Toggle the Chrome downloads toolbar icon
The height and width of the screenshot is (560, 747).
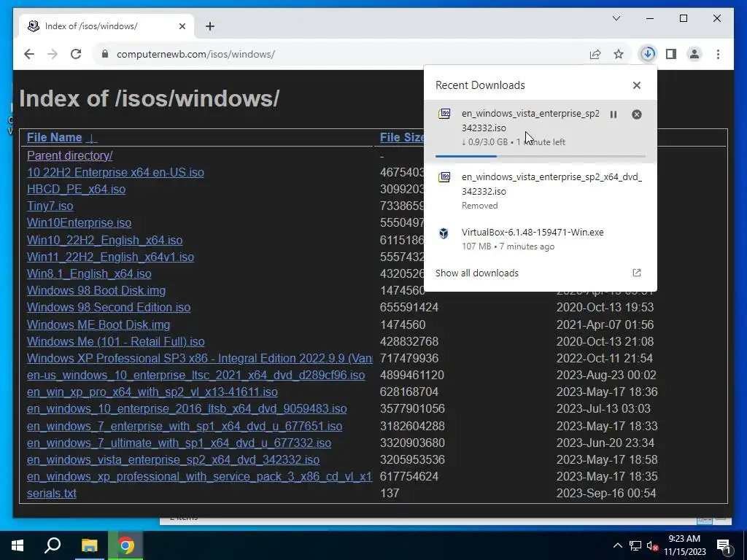tap(648, 54)
